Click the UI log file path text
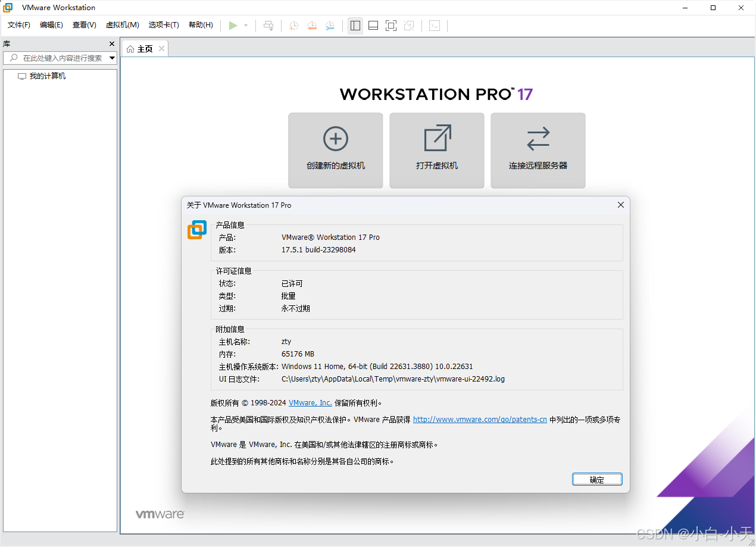756x547 pixels. [393, 379]
